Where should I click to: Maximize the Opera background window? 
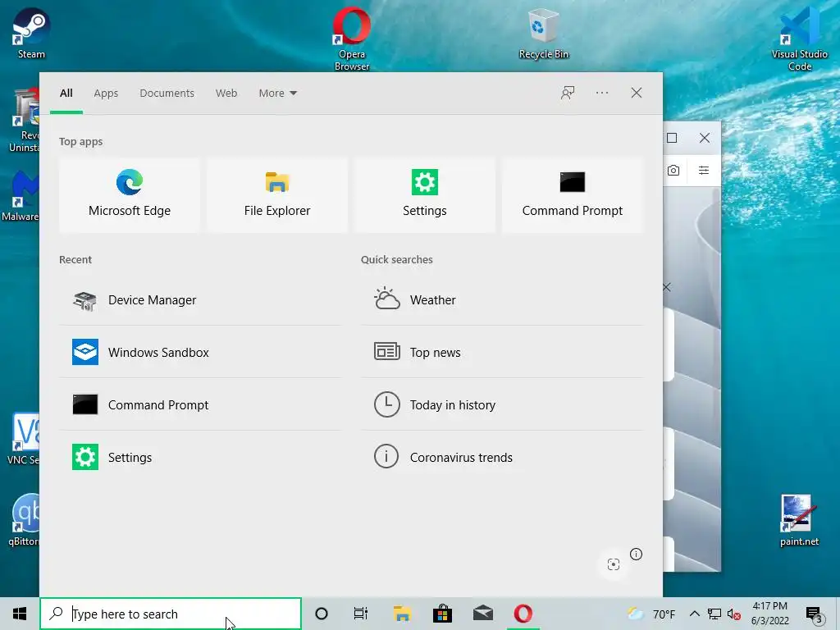tap(672, 138)
